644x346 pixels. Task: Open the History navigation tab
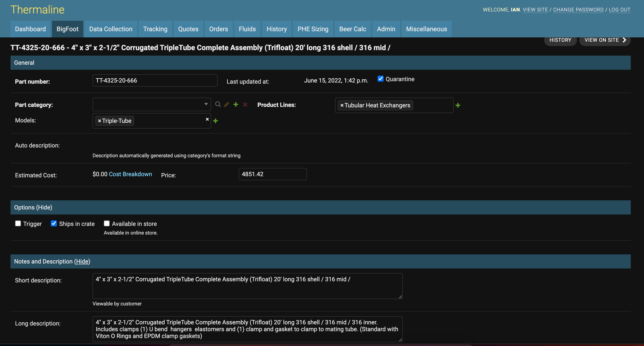pyautogui.click(x=277, y=29)
